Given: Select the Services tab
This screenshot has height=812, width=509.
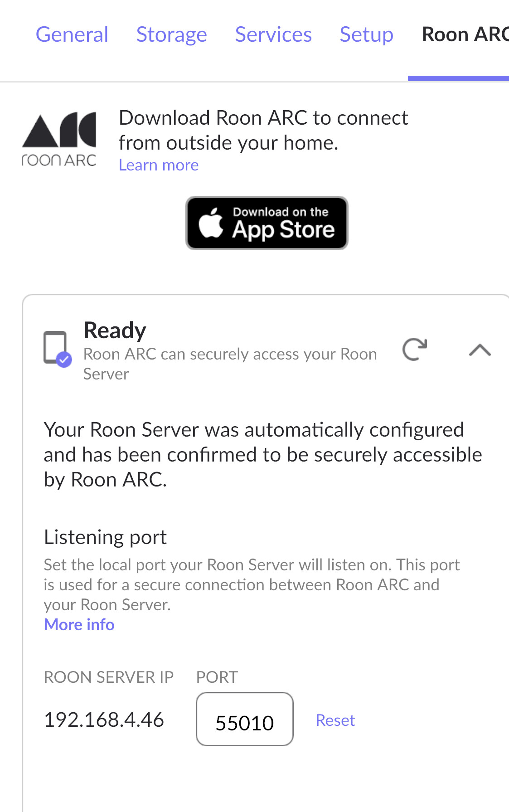Looking at the screenshot, I should 273,34.
